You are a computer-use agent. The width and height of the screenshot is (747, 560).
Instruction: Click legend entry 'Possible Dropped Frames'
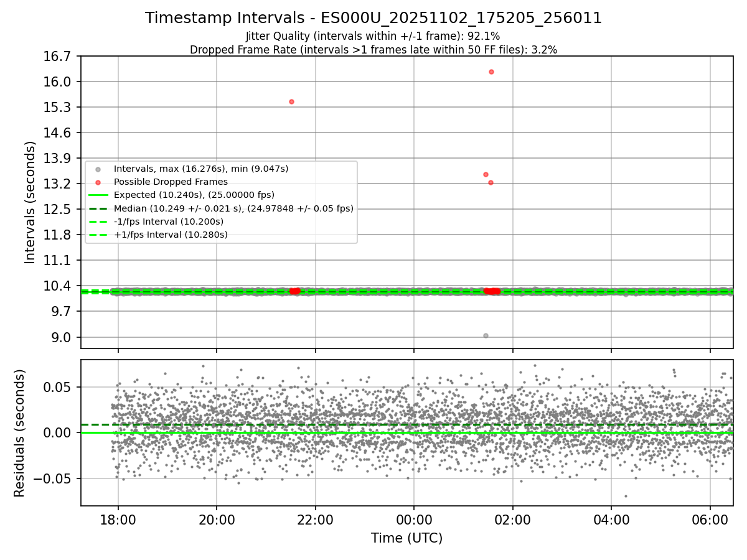coord(171,182)
